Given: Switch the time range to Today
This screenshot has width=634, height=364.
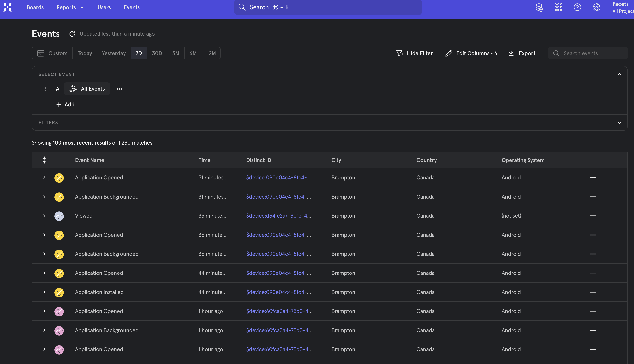Looking at the screenshot, I should [x=85, y=53].
